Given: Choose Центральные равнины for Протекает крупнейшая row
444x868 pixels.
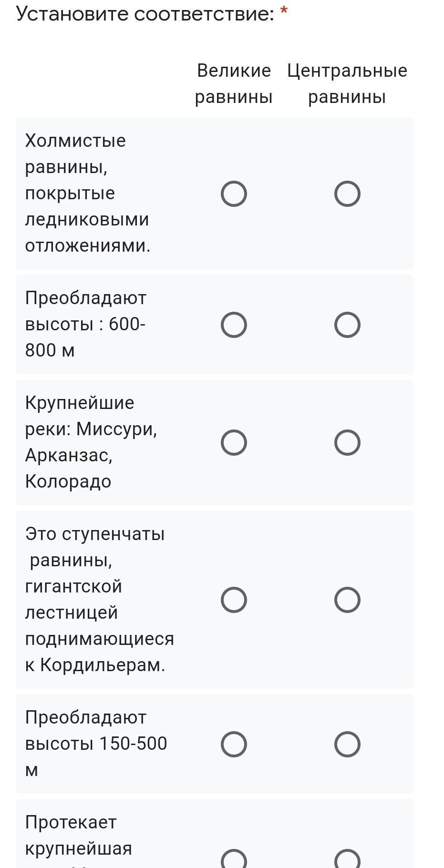Looking at the screenshot, I should (x=347, y=860).
